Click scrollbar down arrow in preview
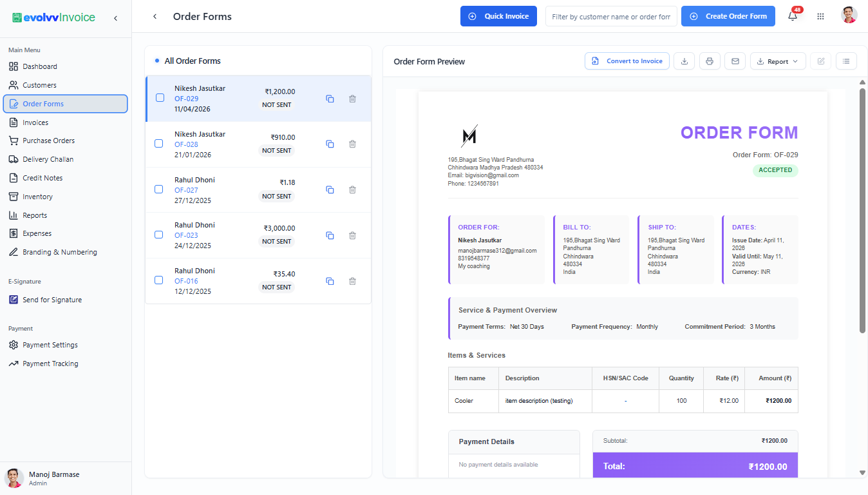Viewport: 868px width, 495px height. point(863,473)
